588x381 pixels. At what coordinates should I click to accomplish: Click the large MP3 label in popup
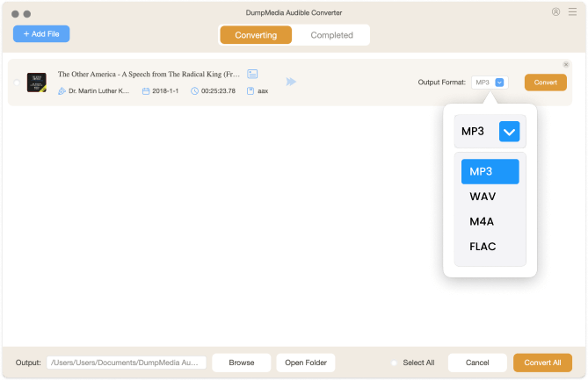[x=473, y=132]
